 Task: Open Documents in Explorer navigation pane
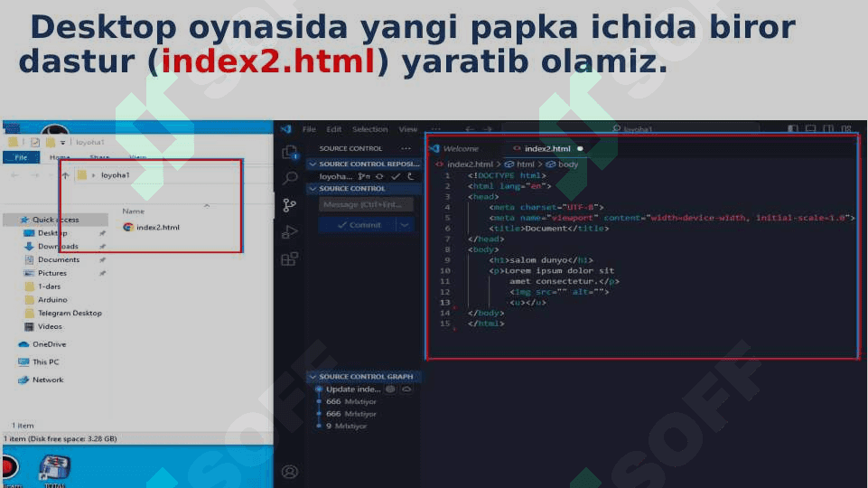(59, 259)
